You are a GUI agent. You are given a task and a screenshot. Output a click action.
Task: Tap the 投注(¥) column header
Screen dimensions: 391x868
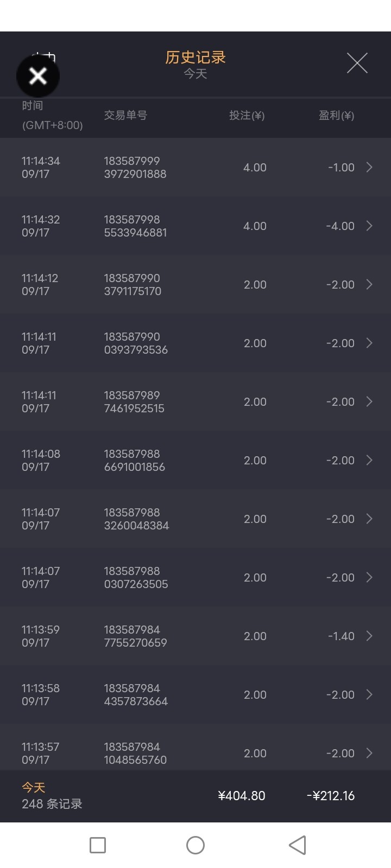click(247, 116)
